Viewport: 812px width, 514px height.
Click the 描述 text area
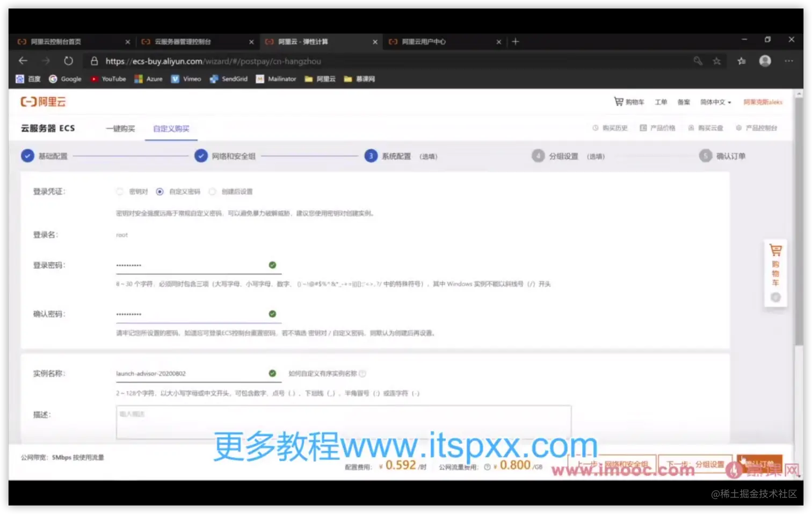[344, 422]
